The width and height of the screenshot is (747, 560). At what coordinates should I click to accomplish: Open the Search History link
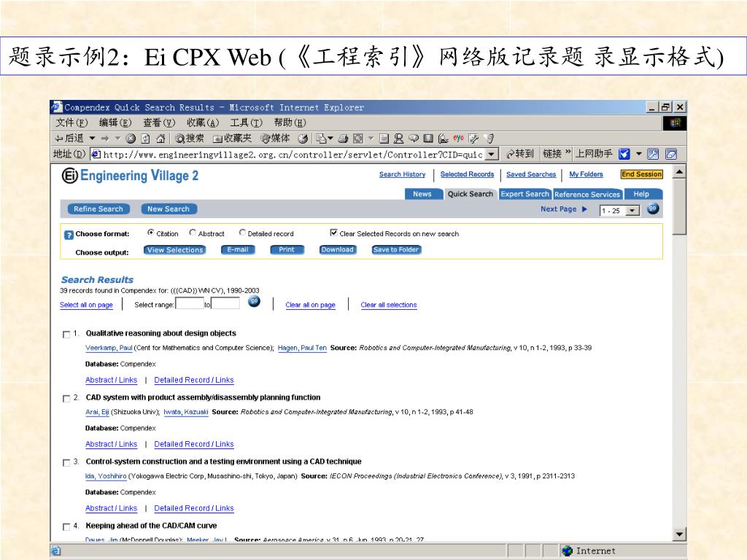pos(402,174)
